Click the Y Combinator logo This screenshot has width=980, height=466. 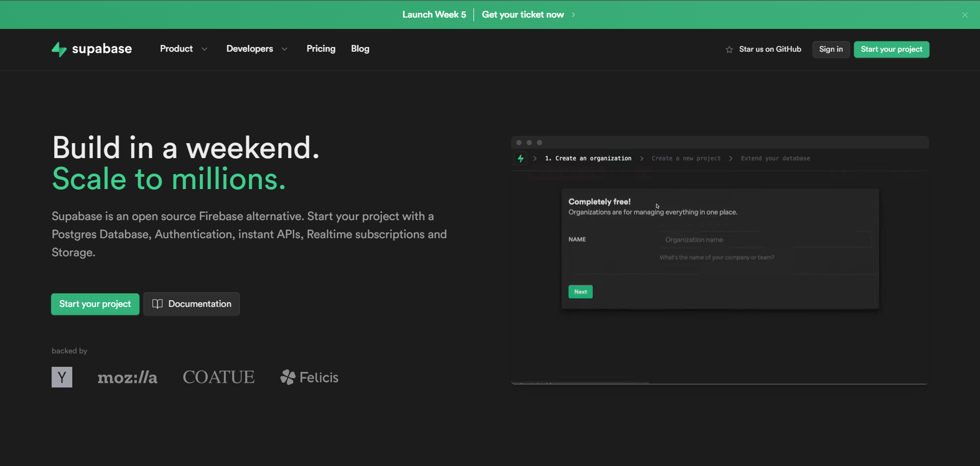(62, 377)
